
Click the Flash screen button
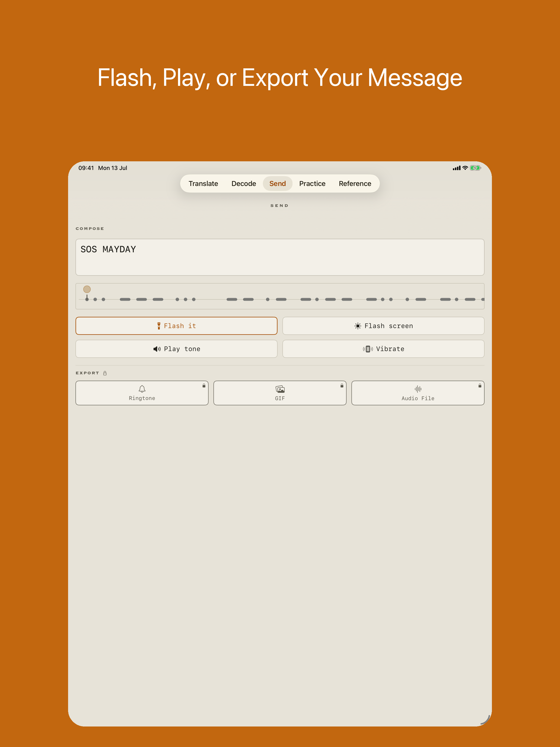coord(383,326)
